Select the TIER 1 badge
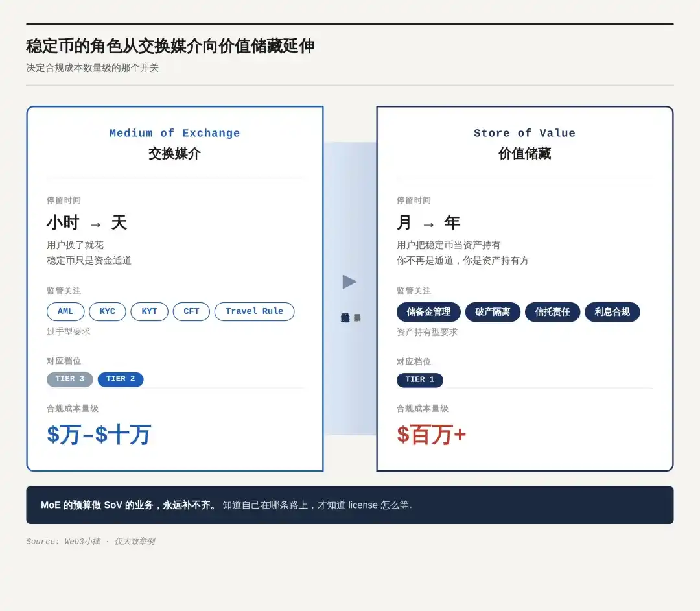Viewport: 700px width, 611px height. [x=419, y=379]
